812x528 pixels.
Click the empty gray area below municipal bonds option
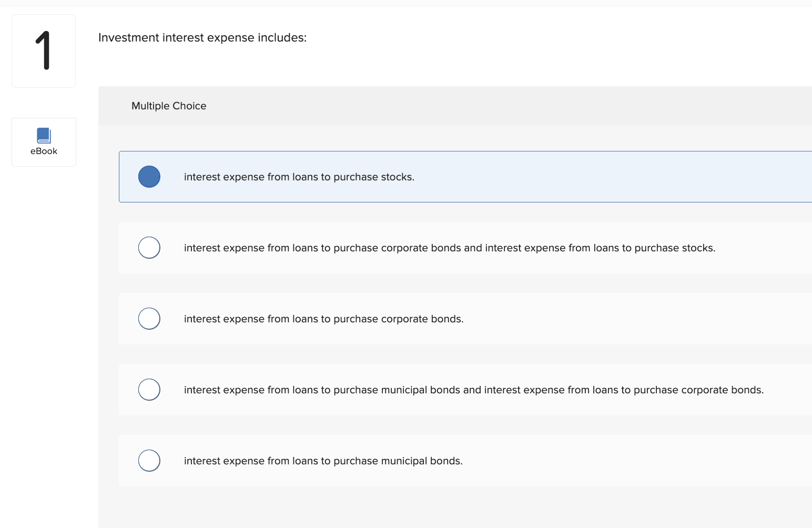coord(455,507)
